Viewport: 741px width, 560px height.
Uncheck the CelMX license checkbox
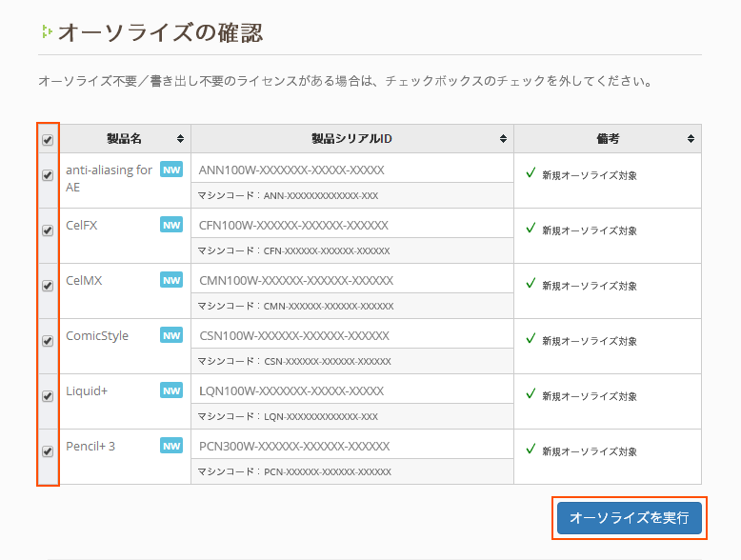[48, 286]
